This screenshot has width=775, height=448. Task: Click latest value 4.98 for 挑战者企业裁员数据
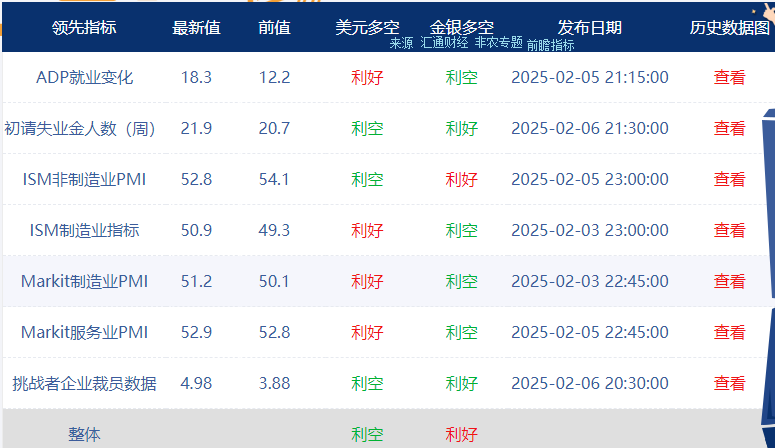[196, 383]
